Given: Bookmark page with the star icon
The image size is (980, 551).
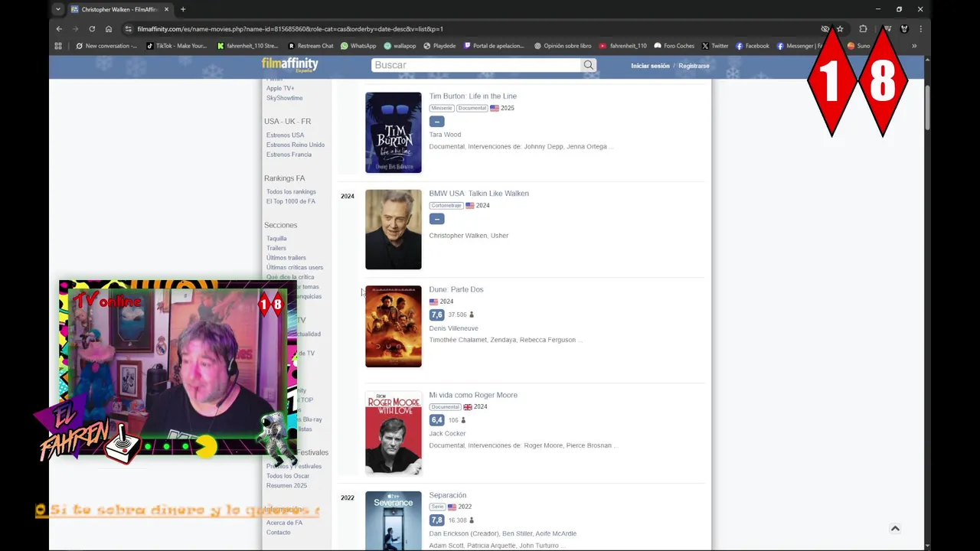Looking at the screenshot, I should [840, 29].
